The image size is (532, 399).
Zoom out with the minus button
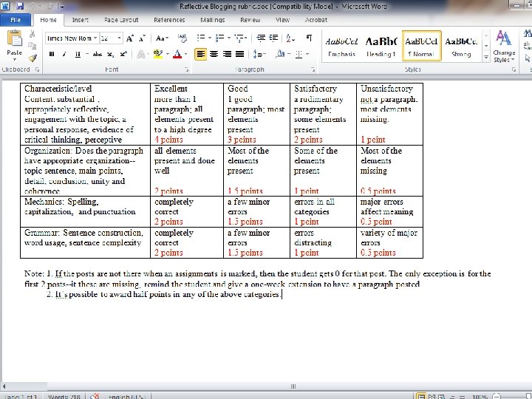(496, 396)
